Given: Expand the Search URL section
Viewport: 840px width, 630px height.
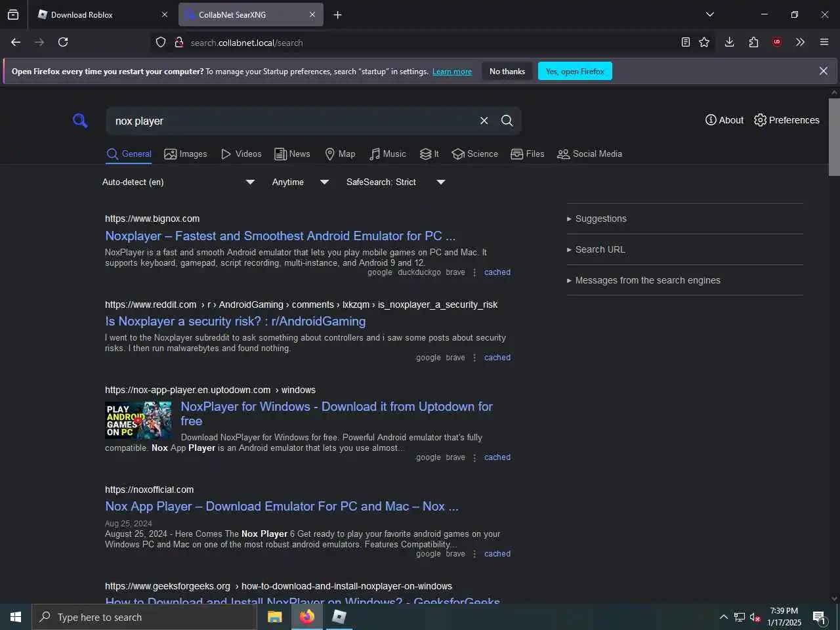Looking at the screenshot, I should pos(596,249).
